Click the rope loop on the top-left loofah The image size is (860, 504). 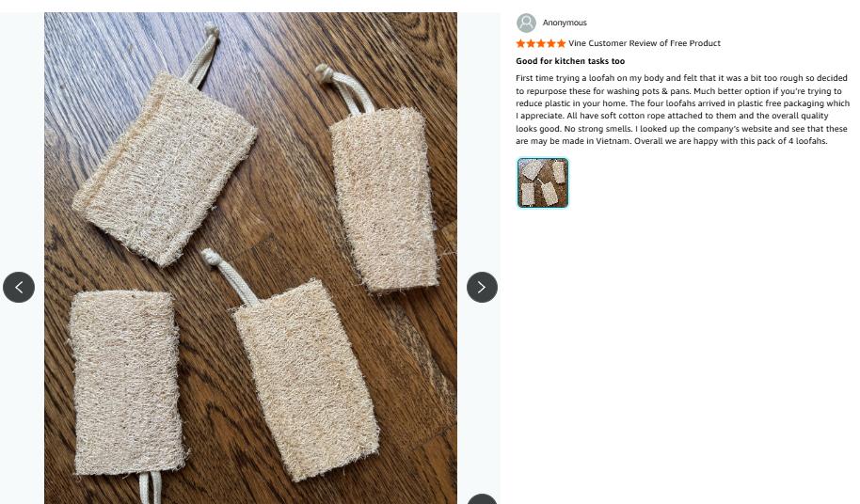point(201,55)
